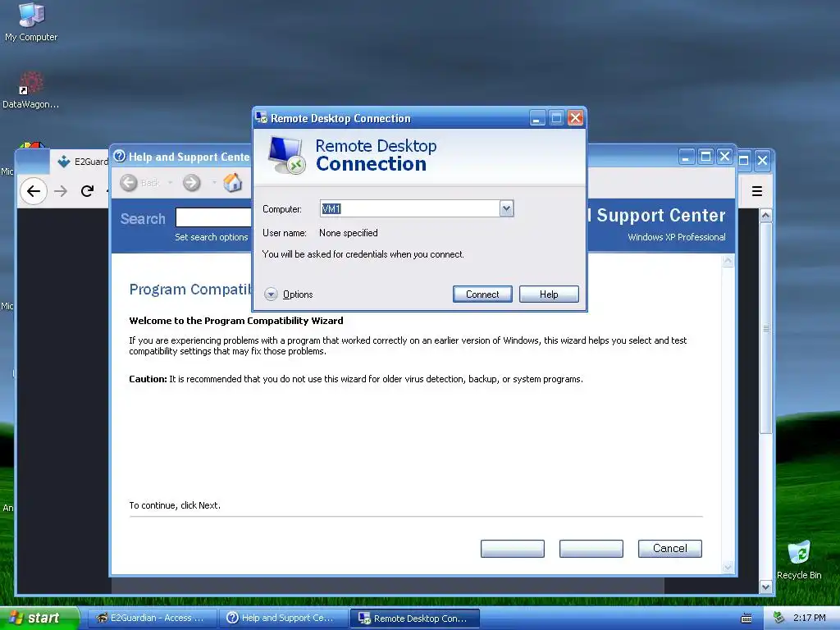
Task: Open Computer dropdown list arrow
Action: pos(506,208)
